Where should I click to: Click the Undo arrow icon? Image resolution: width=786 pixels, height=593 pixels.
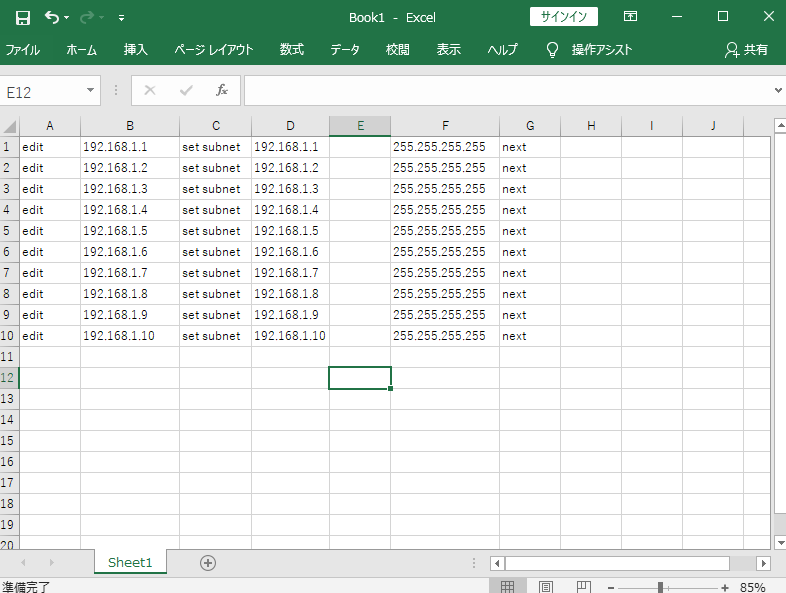(51, 17)
